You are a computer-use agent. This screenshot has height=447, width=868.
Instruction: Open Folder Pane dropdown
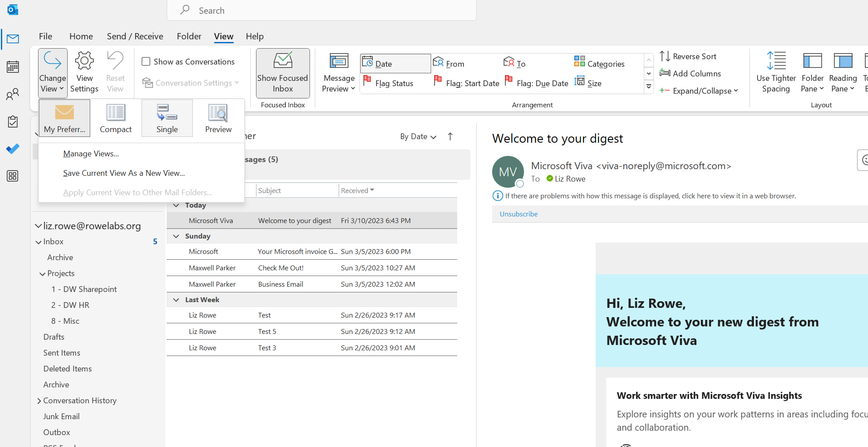[813, 73]
